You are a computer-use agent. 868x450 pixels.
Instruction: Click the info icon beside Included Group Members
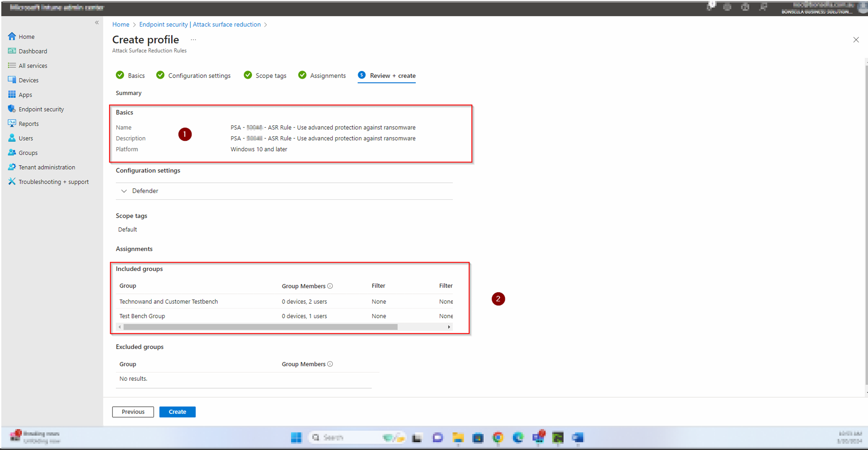point(330,286)
